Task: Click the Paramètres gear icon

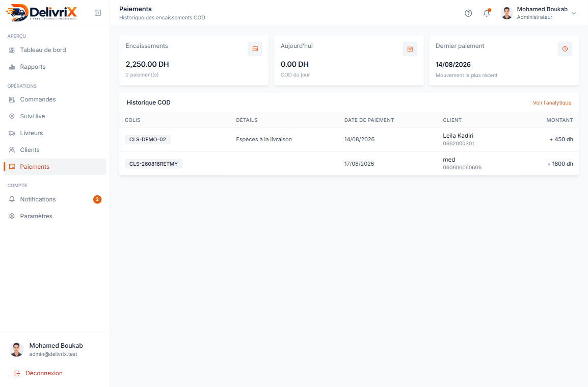Action: [12, 216]
